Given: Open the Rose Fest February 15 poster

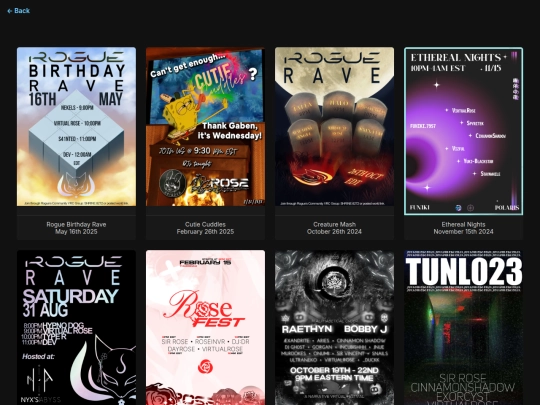Looking at the screenshot, I should [x=205, y=328].
